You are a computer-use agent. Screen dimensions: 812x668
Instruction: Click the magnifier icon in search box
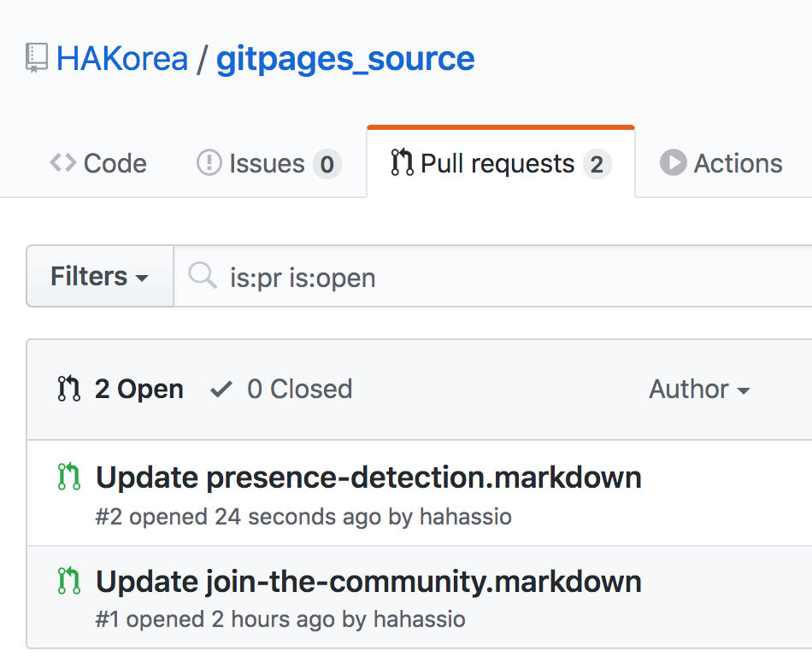point(202,275)
